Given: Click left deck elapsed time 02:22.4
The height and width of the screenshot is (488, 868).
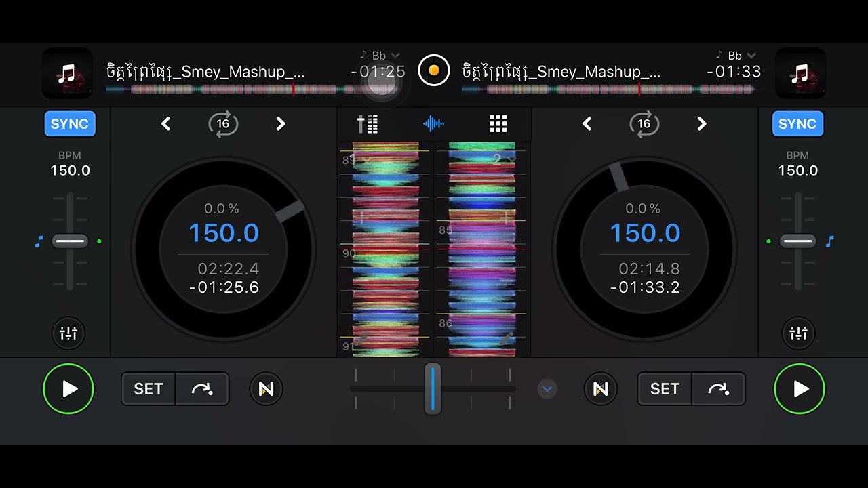Looking at the screenshot, I should 229,269.
